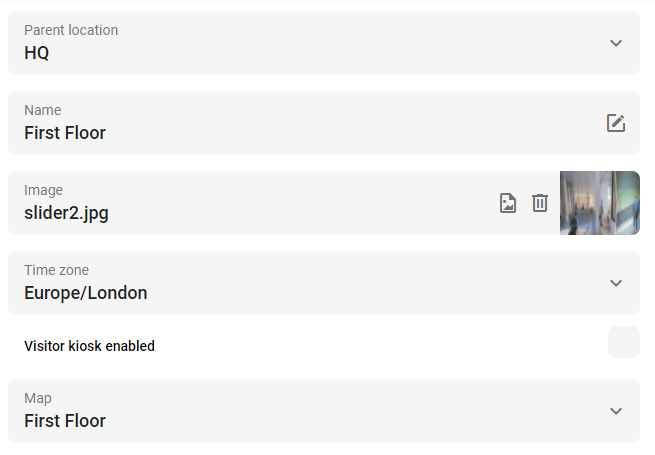The height and width of the screenshot is (455, 655).
Task: Expand the Time zone dropdown chevron
Action: click(616, 283)
